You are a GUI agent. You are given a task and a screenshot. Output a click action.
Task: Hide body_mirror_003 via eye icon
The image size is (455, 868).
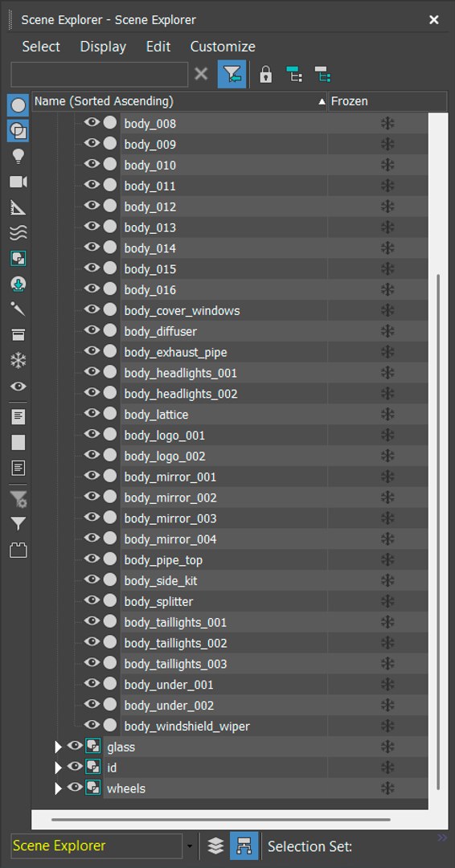92,517
